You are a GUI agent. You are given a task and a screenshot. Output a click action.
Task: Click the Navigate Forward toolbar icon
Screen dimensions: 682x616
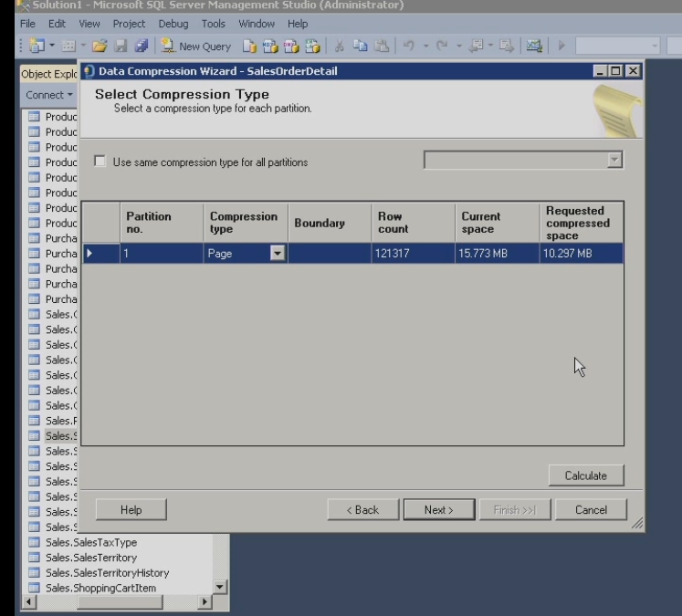(x=507, y=46)
